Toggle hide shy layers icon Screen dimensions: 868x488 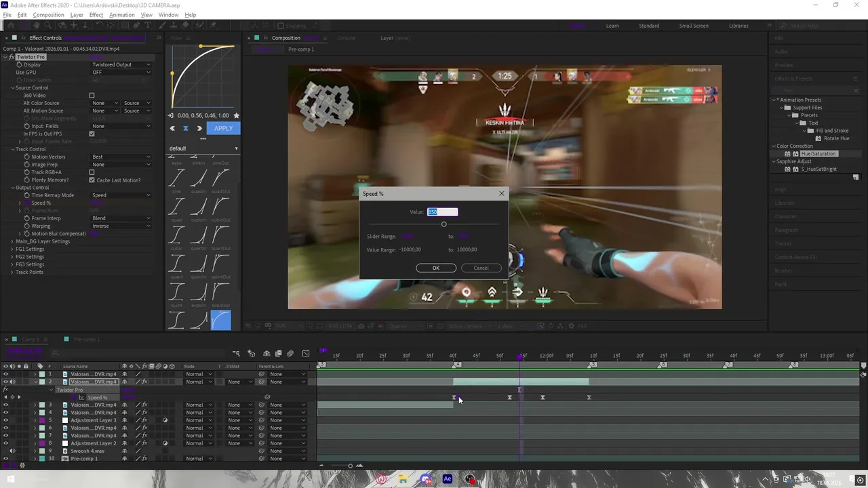pyautogui.click(x=267, y=353)
